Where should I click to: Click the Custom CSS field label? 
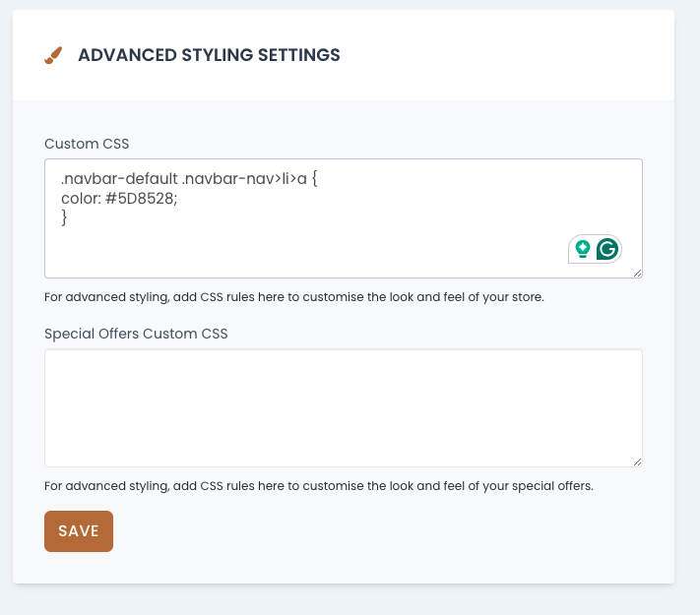87,144
